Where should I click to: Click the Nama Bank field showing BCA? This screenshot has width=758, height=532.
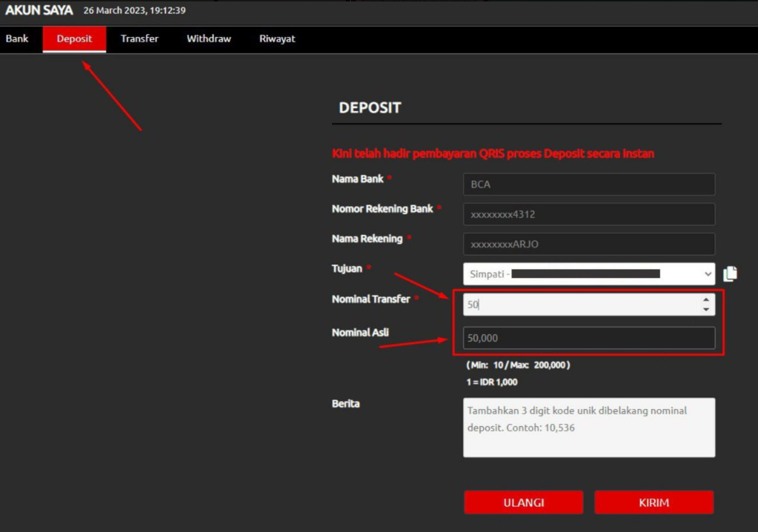click(x=588, y=184)
